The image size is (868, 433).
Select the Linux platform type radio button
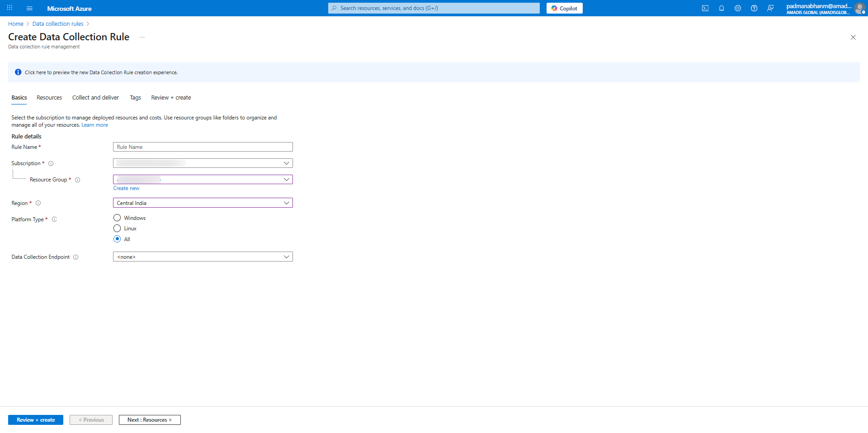[117, 228]
